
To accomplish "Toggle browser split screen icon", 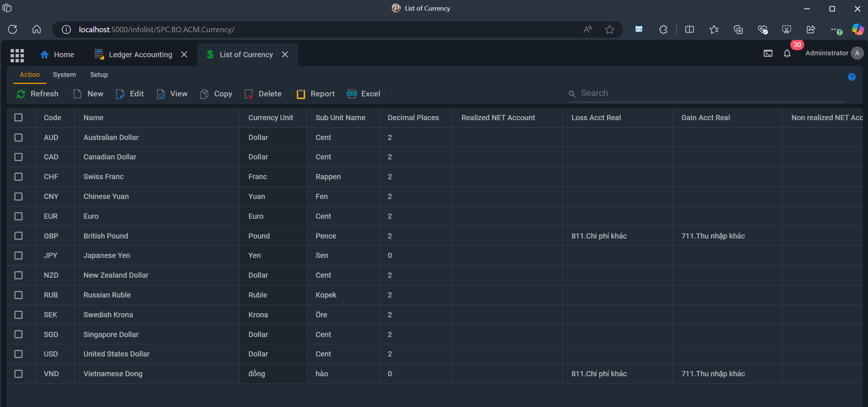I will [x=689, y=29].
